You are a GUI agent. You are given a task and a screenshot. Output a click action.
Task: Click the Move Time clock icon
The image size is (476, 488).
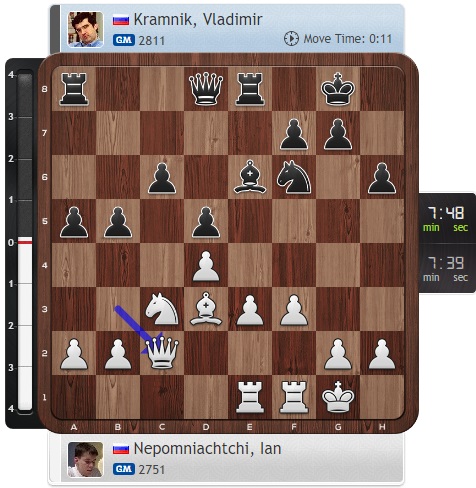(291, 39)
